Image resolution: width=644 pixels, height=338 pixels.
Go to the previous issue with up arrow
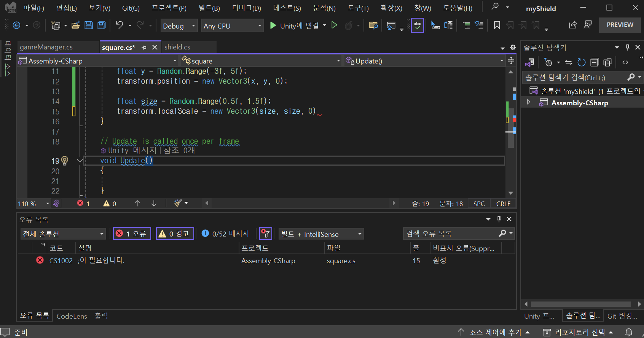click(x=137, y=203)
